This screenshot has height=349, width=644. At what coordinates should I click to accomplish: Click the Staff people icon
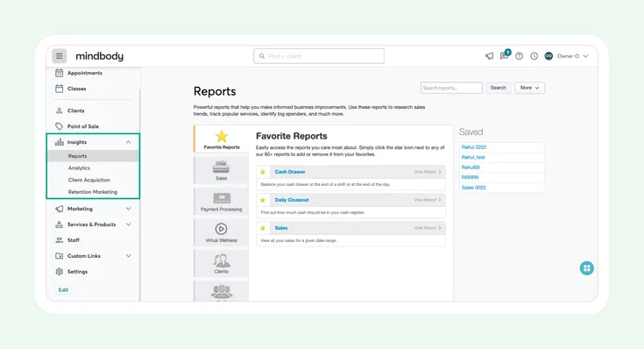pos(60,240)
